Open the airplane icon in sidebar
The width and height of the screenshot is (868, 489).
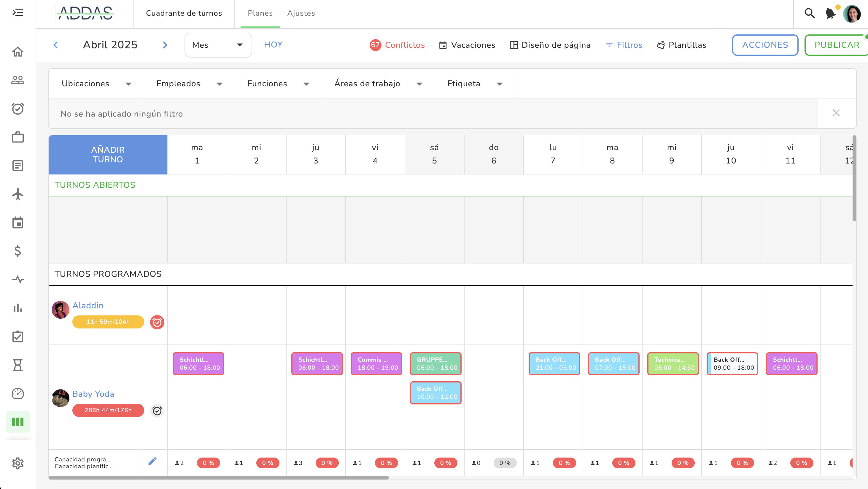pyautogui.click(x=18, y=194)
